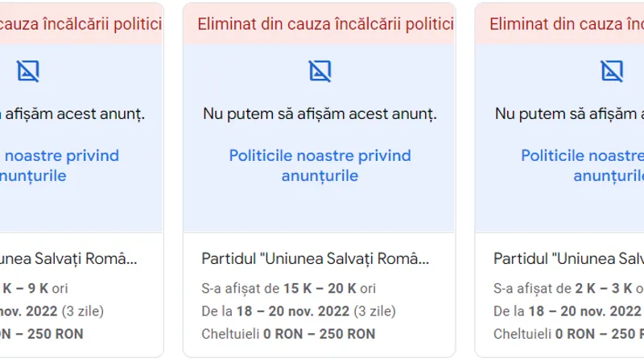Click the middle card's red 'Eliminat din cauza încălcării' banner
Screen dimensions: 644x362
coord(320,24)
